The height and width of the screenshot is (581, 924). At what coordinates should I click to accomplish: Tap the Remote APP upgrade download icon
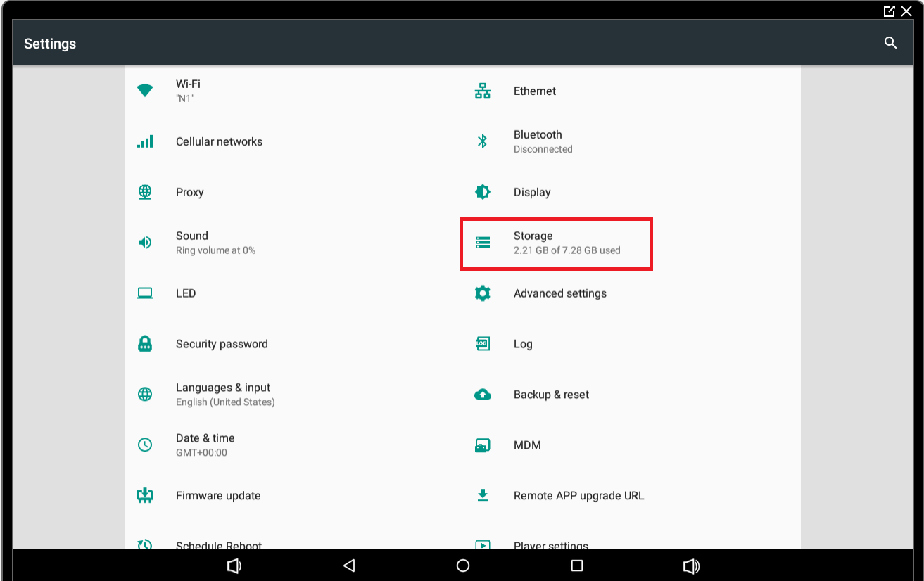point(483,496)
